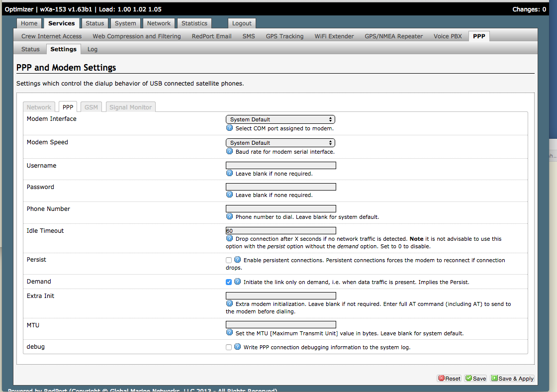Switch to the Log tab
Image resolution: width=557 pixels, height=392 pixels.
pos(92,49)
